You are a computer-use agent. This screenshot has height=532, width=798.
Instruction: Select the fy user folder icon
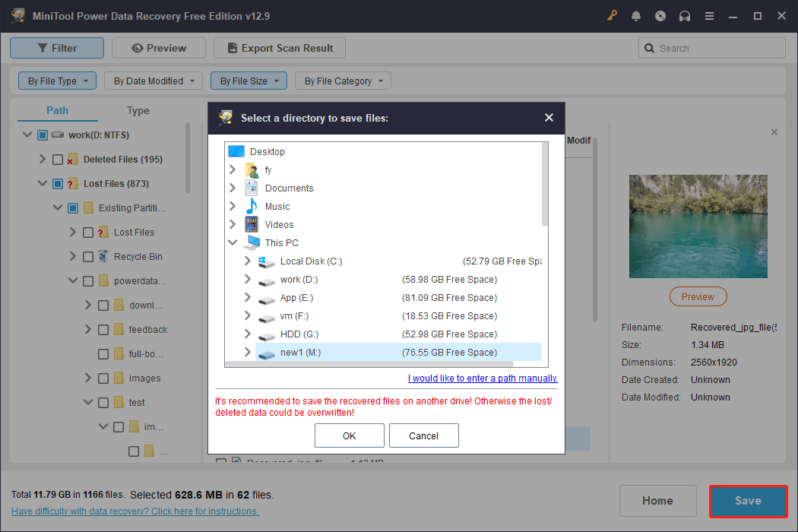point(252,169)
